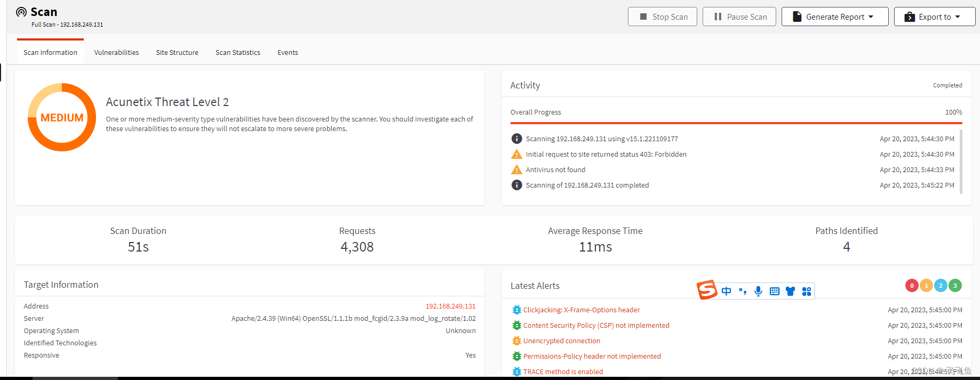Click warning icon next to 'Antivirus not found'
Screen dimensions: 980x380
coord(516,169)
